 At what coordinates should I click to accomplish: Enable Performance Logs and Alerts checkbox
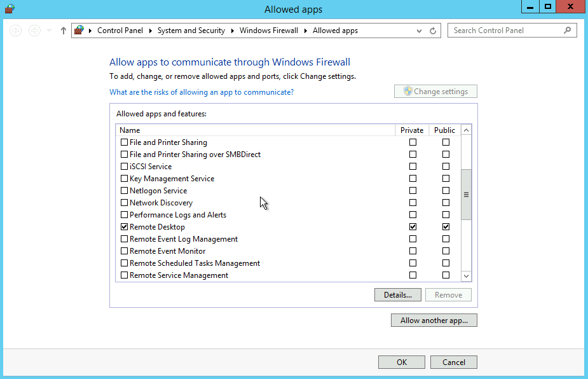(124, 215)
